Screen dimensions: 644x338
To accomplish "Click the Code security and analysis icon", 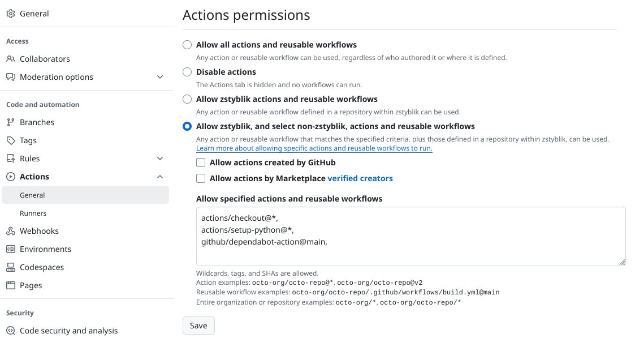I will 11,331.
